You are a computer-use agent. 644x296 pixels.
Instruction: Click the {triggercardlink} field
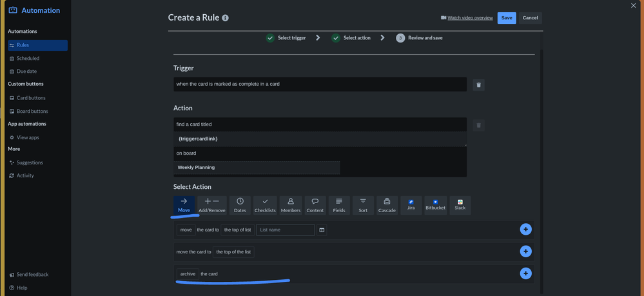point(320,139)
